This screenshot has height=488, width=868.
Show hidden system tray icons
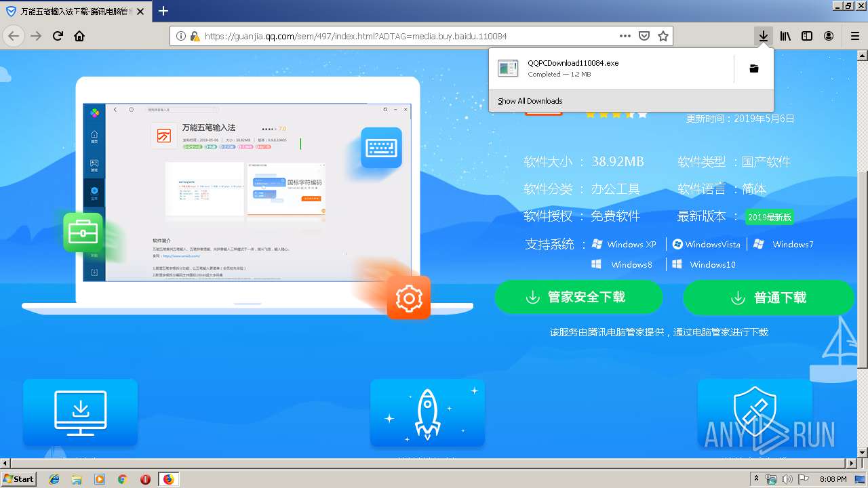pos(756,479)
